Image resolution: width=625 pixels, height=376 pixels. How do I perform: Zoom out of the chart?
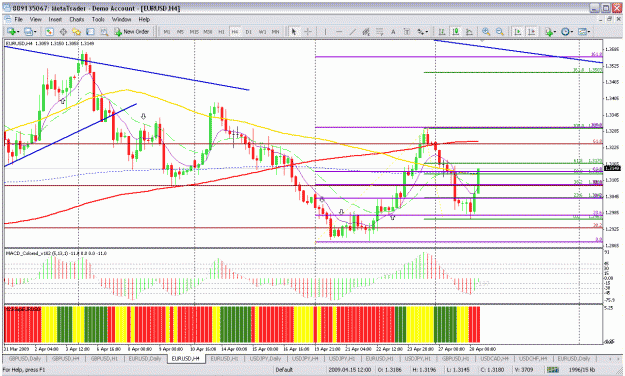tap(500, 31)
